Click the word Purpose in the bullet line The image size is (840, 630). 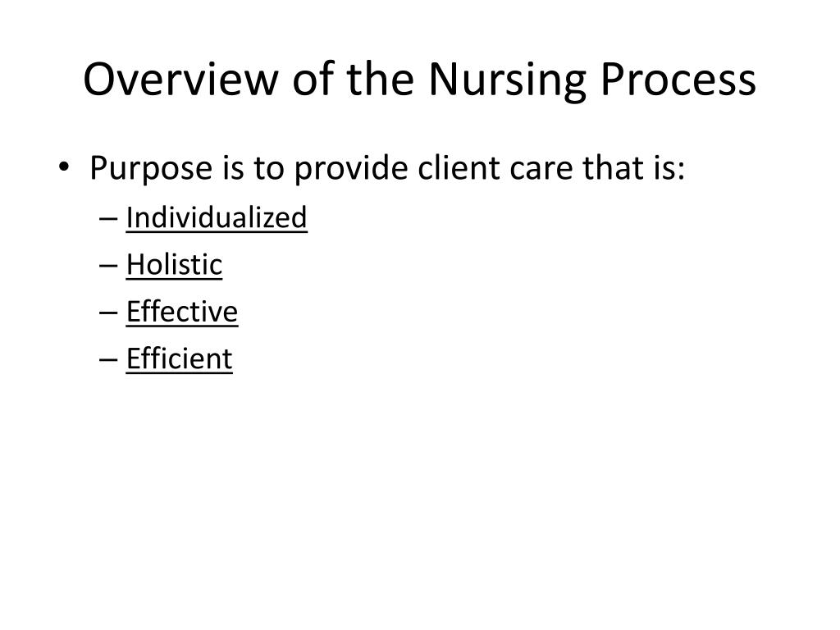(x=151, y=169)
